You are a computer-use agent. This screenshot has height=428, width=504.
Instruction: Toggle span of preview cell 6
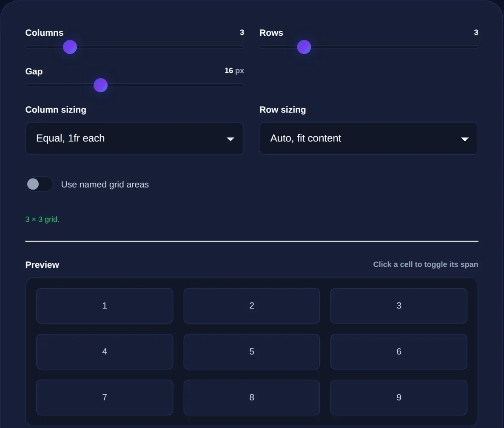pyautogui.click(x=399, y=351)
